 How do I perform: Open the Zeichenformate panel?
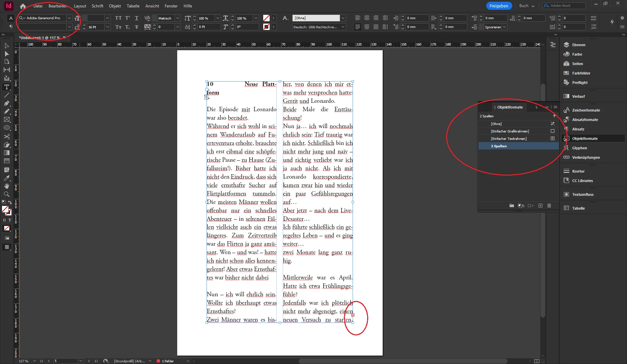586,110
